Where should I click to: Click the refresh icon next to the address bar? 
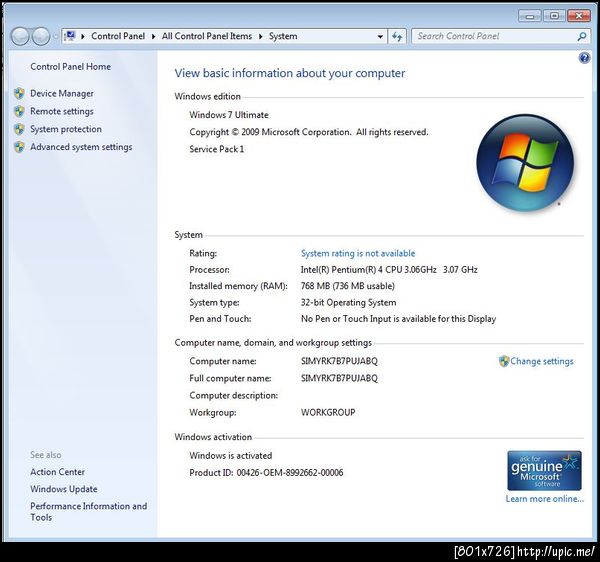[397, 36]
